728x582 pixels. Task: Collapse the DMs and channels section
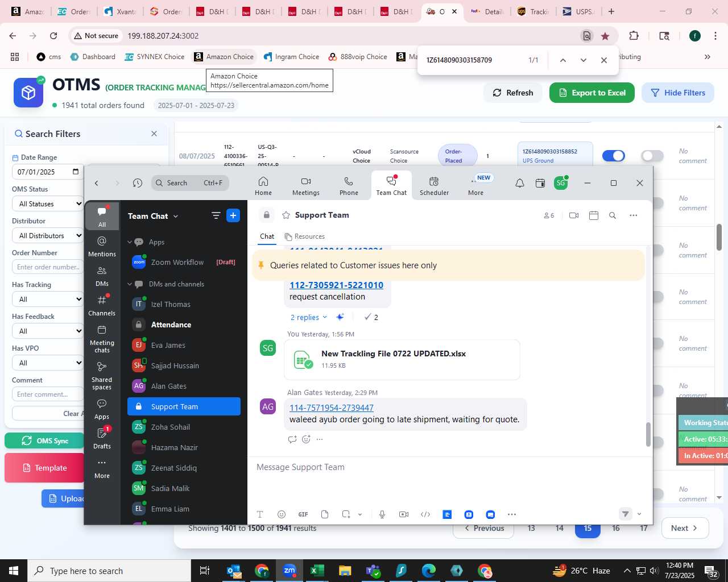coord(130,284)
